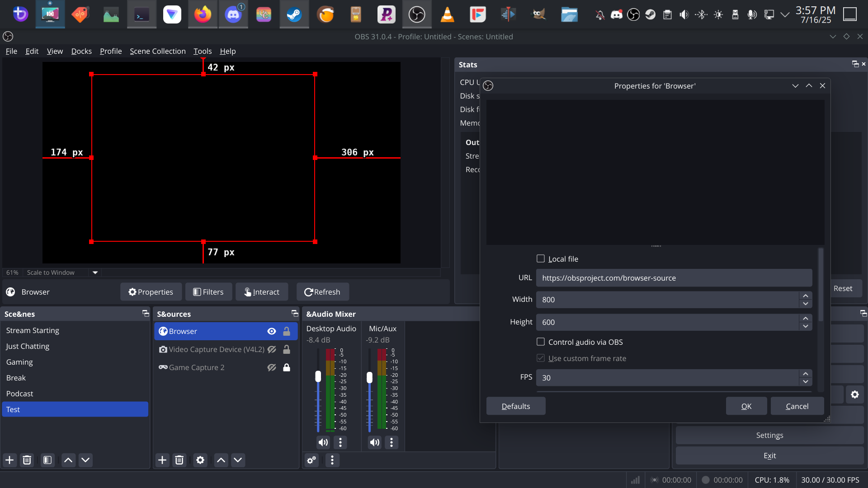Move scene up arrow in Scenes dock
The height and width of the screenshot is (488, 868).
click(x=68, y=460)
